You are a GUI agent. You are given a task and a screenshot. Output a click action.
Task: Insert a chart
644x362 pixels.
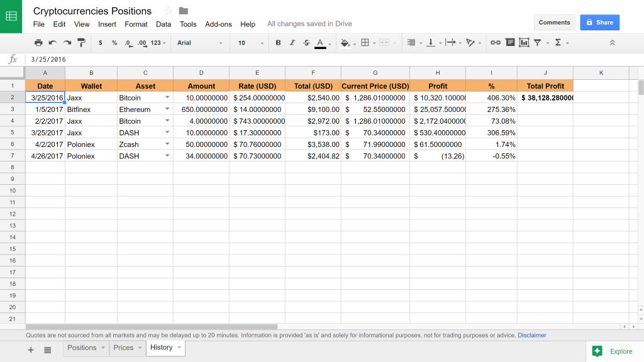pos(524,43)
